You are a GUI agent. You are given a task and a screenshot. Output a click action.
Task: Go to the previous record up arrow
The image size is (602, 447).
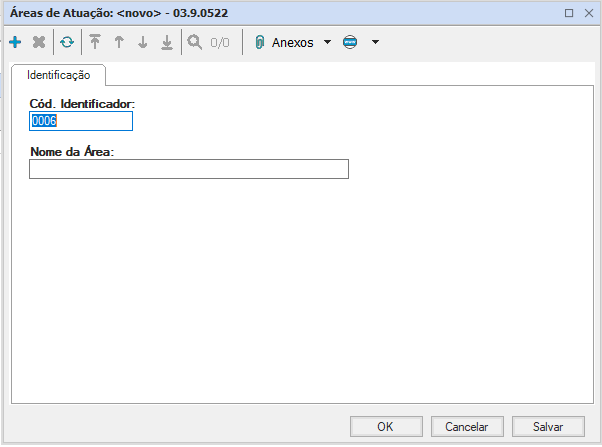119,43
